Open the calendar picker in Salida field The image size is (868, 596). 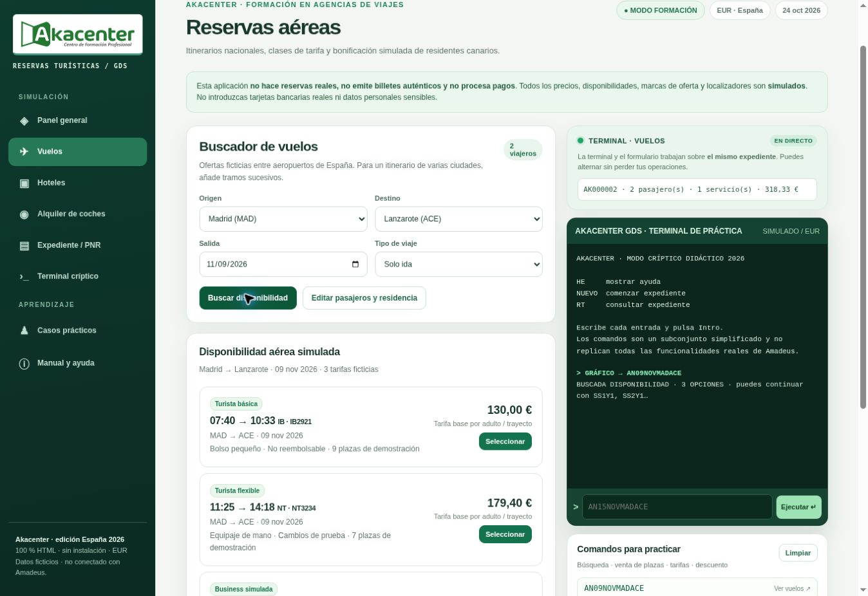355,265
